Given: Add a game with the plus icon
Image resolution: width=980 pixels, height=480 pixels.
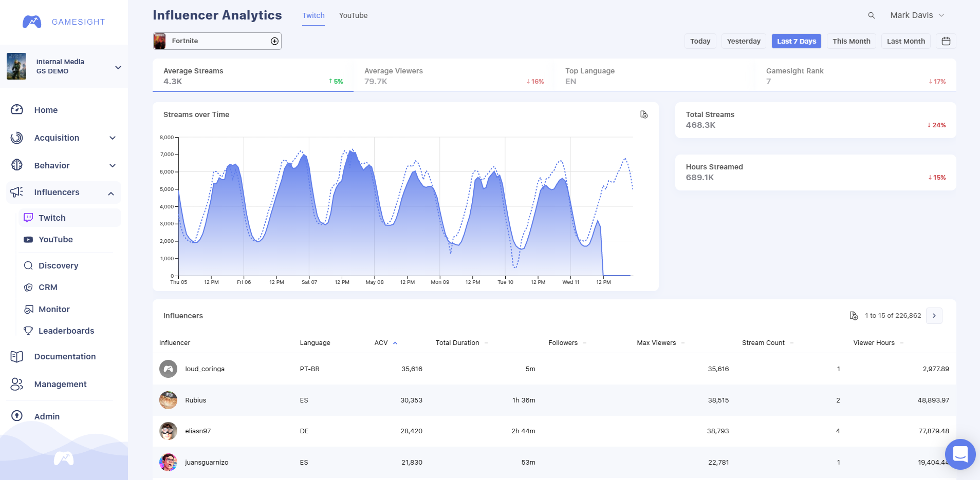Looking at the screenshot, I should (x=275, y=41).
